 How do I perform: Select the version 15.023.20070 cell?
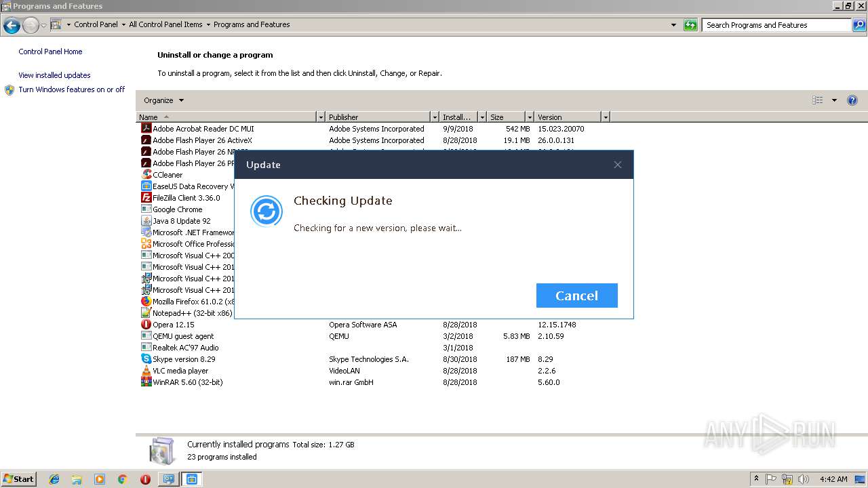[561, 129]
